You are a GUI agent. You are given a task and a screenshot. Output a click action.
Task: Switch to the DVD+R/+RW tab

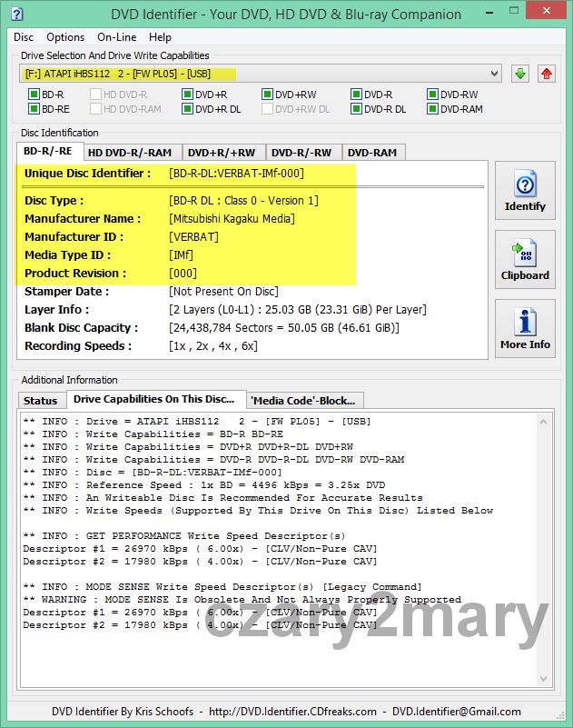tap(222, 153)
